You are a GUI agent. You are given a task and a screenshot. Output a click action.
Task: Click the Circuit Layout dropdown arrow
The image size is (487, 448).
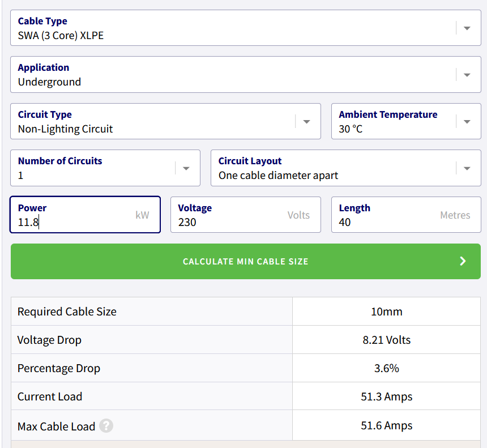click(x=467, y=168)
